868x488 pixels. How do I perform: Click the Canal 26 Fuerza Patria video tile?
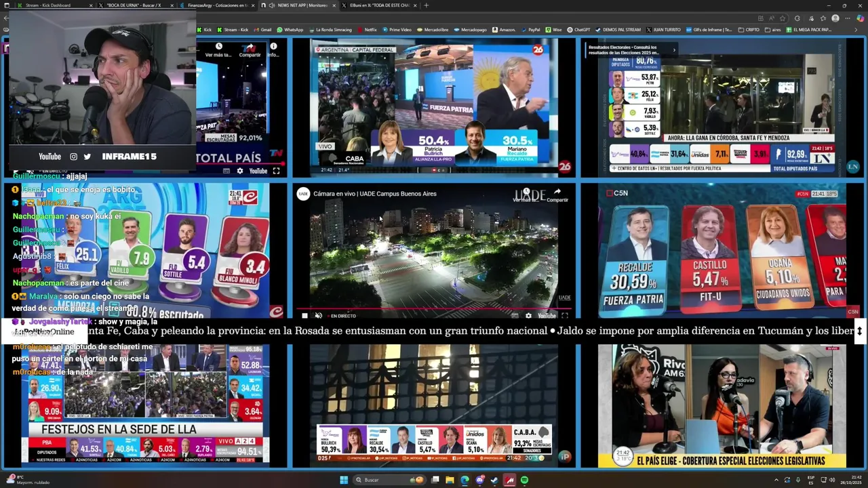tap(434, 107)
